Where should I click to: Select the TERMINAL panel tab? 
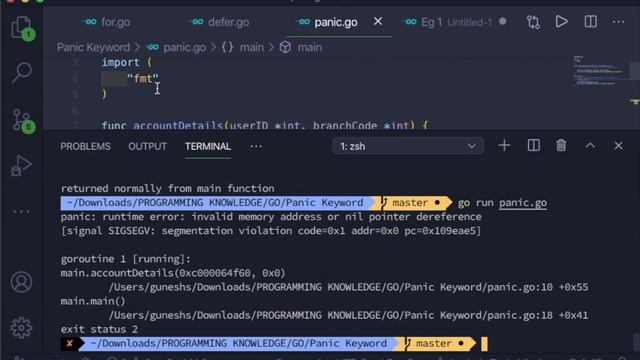[x=208, y=147]
